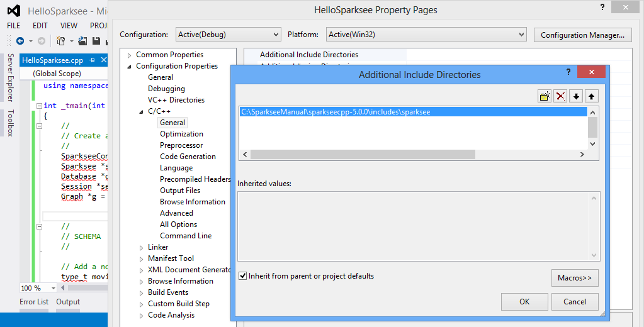644x327 pixels.
Task: Expand the Custom Build Step tree node
Action: click(x=141, y=304)
